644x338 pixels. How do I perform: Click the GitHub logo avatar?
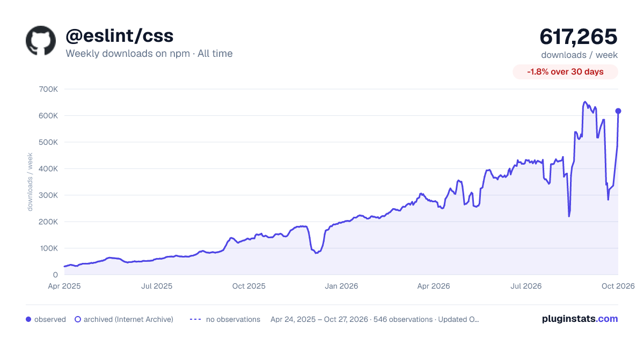41,40
